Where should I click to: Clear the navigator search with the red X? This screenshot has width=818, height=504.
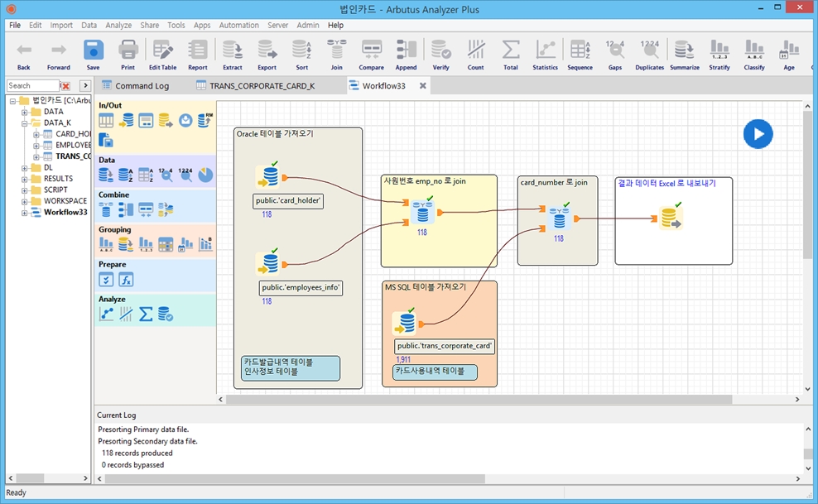pos(65,86)
